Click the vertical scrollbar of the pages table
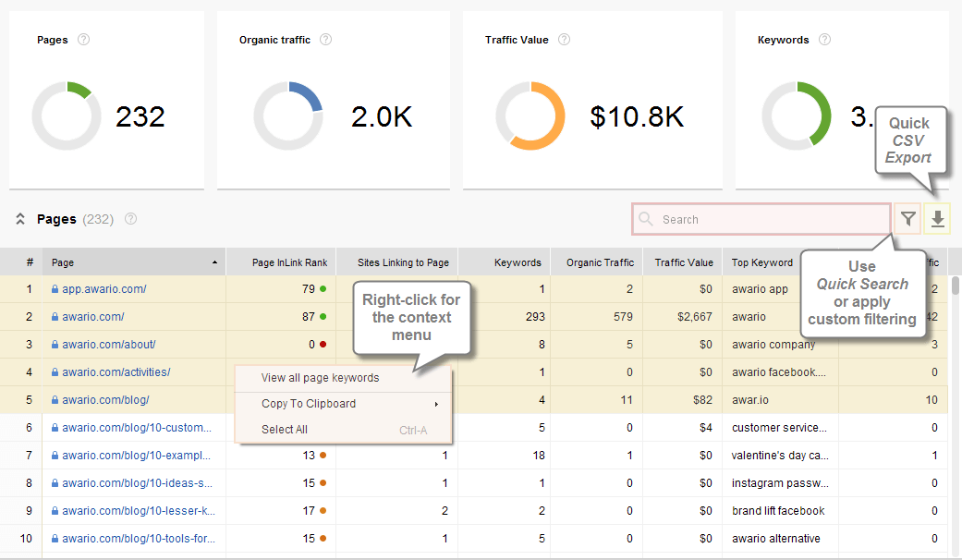The height and width of the screenshot is (560, 962). pyautogui.click(x=955, y=286)
